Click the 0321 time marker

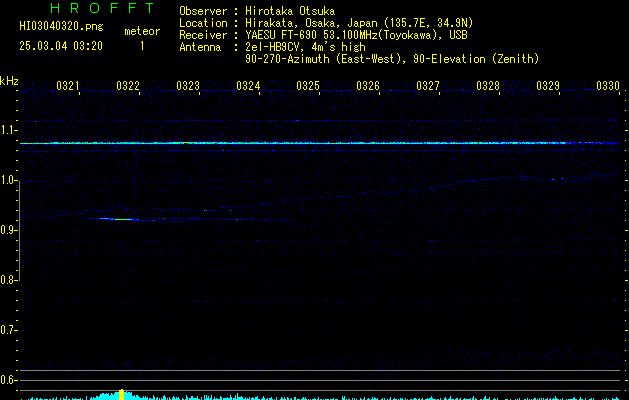coord(68,86)
